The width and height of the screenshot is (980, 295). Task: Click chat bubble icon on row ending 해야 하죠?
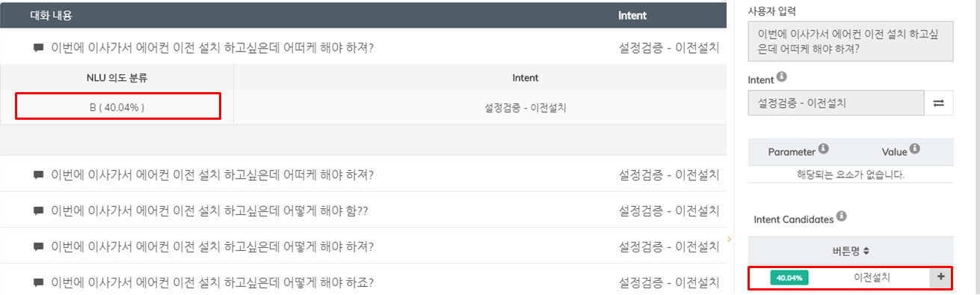[x=39, y=282]
